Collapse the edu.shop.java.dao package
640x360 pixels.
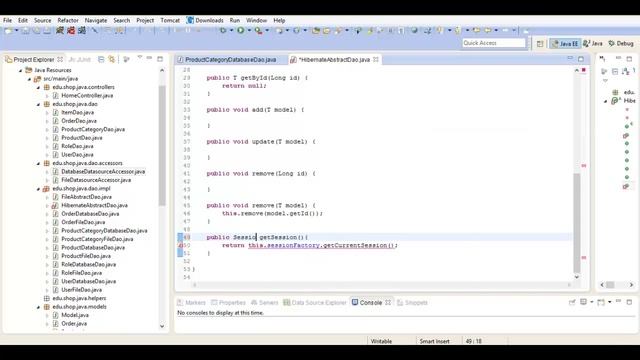(38, 104)
